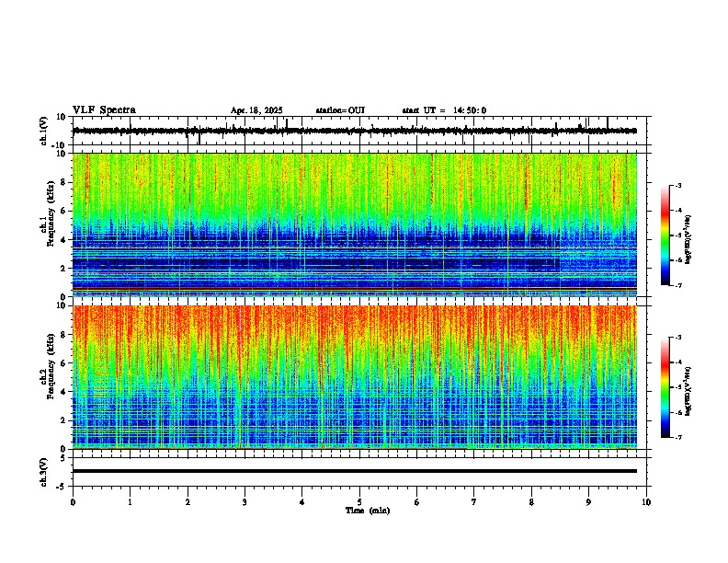
Task: Click time axis tick label "1"
Action: point(130,502)
